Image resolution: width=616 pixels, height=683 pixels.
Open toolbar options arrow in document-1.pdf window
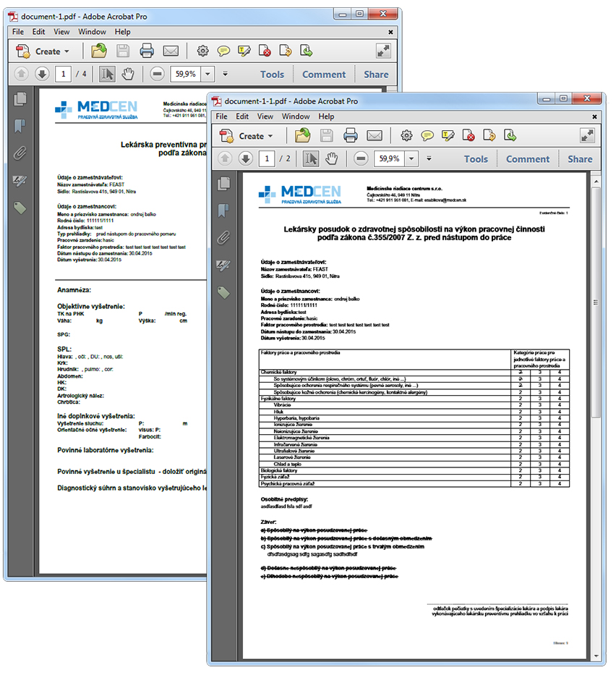pos(225,74)
